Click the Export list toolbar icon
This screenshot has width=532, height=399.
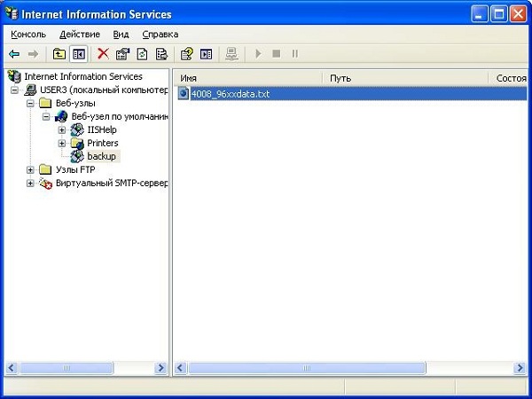(161, 54)
